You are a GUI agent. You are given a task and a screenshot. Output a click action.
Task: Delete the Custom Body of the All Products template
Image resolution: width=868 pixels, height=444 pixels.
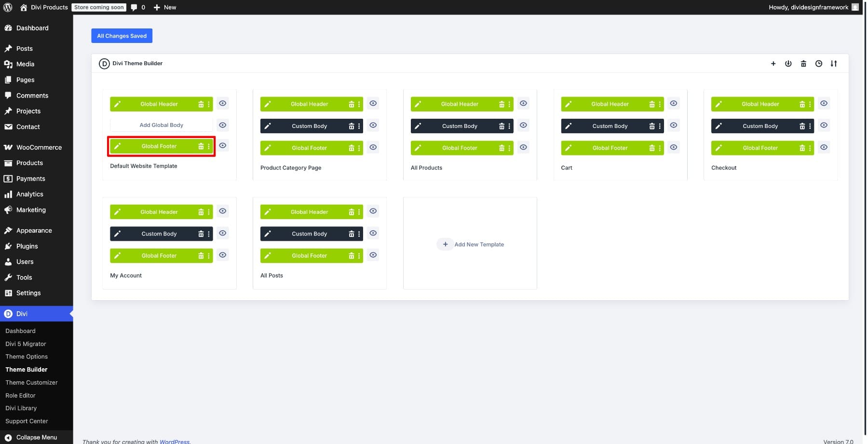pyautogui.click(x=502, y=126)
